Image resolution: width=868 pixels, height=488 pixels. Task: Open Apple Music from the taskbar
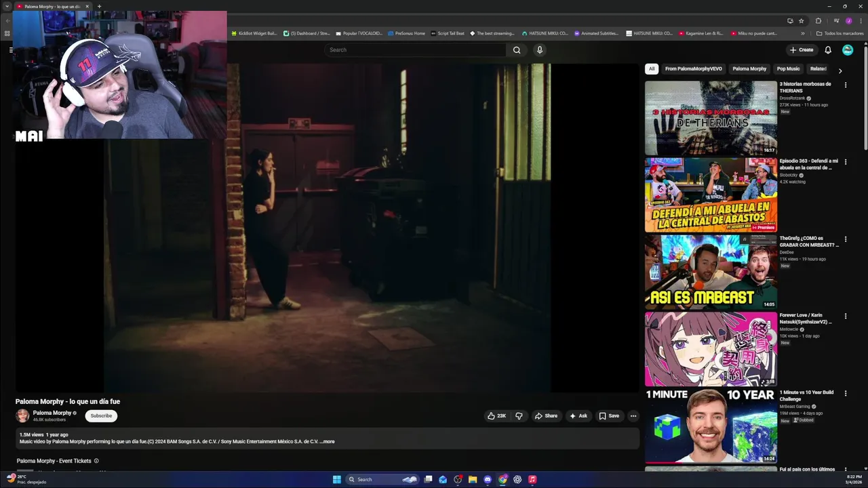point(532,479)
